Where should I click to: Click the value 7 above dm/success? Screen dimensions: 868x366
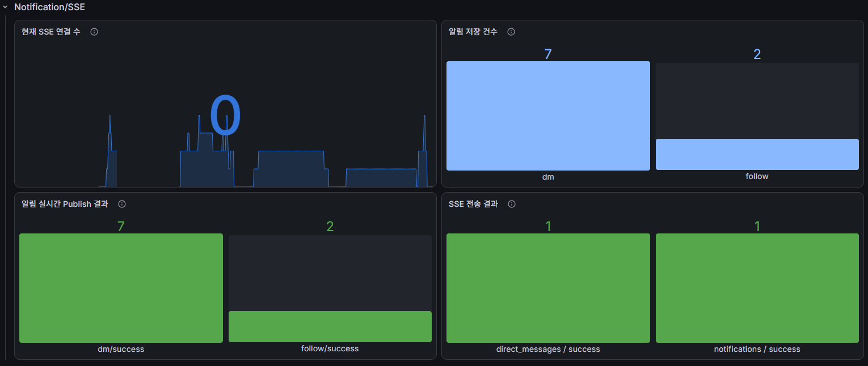point(121,226)
